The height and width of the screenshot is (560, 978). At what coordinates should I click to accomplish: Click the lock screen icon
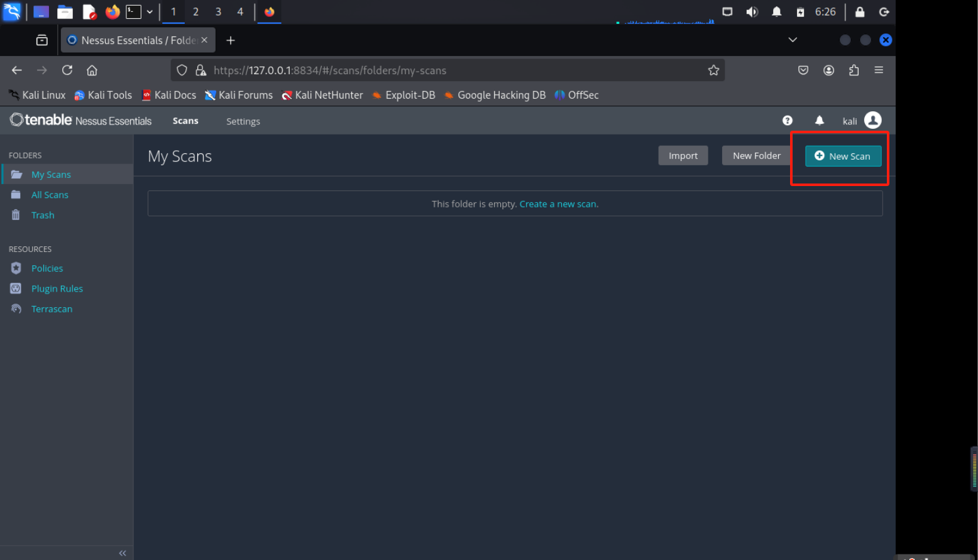(860, 11)
